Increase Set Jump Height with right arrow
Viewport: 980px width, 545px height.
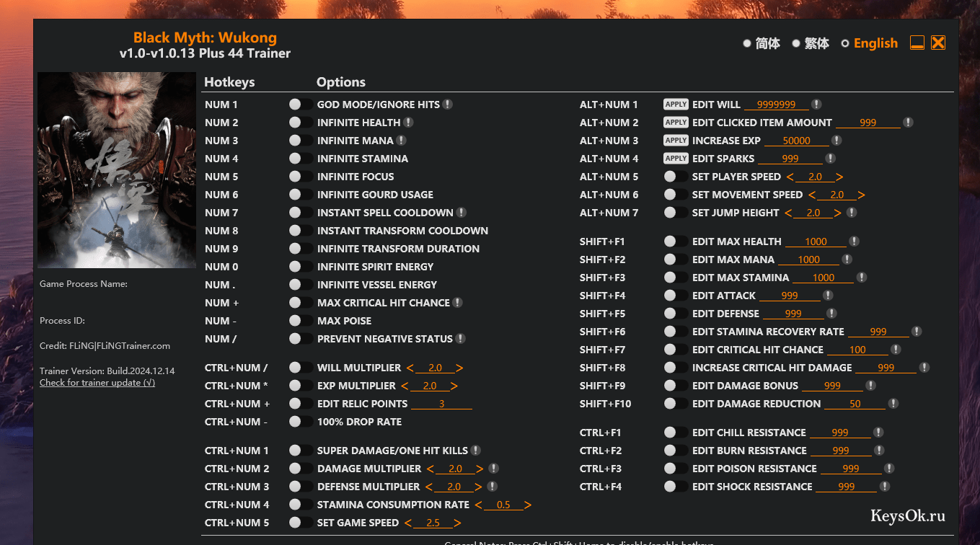click(x=837, y=213)
